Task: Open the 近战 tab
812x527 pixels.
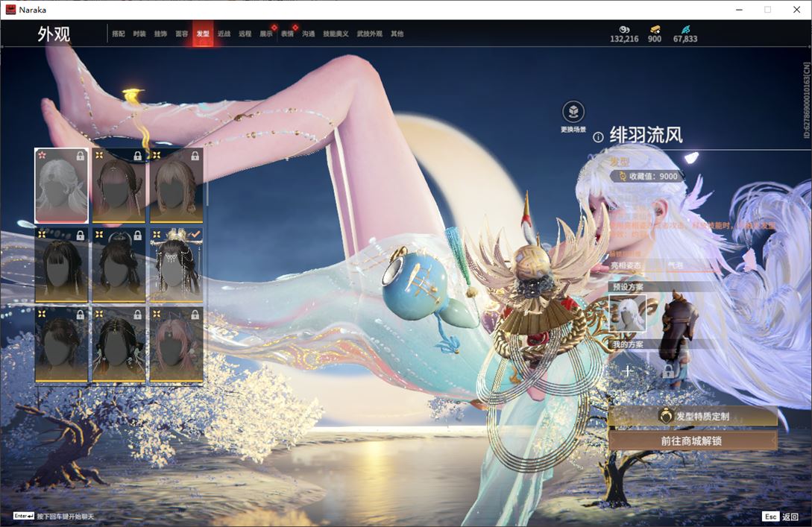Action: 224,34
